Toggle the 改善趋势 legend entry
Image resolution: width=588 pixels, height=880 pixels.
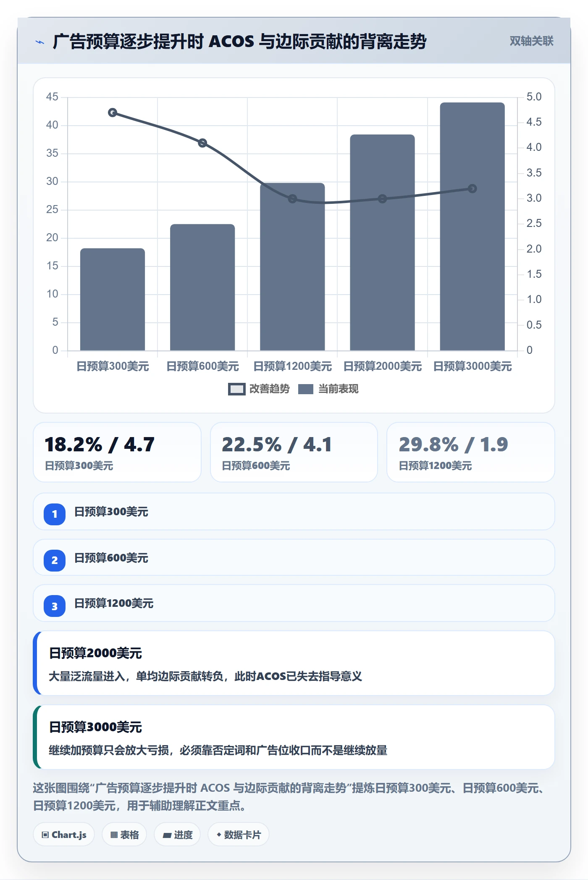(x=259, y=389)
